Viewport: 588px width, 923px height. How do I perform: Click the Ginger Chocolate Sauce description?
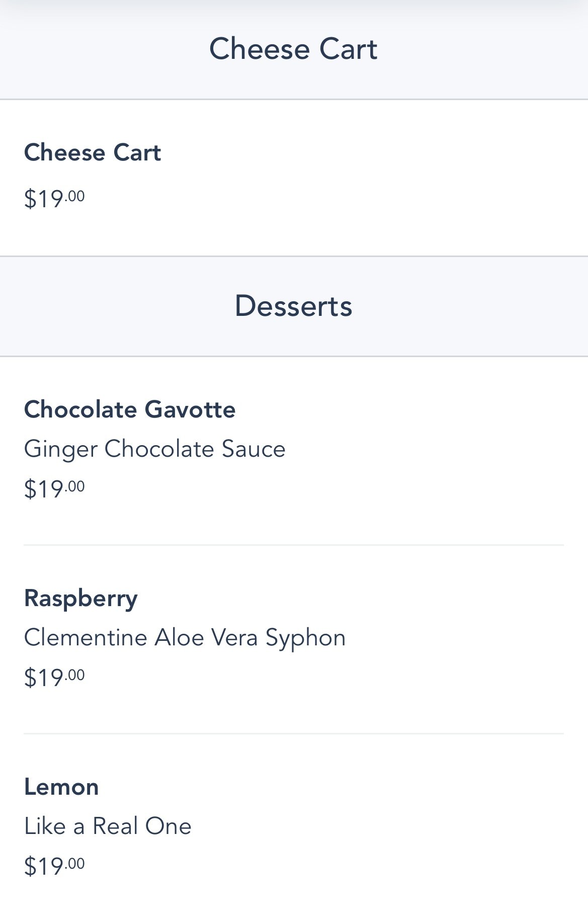point(154,449)
